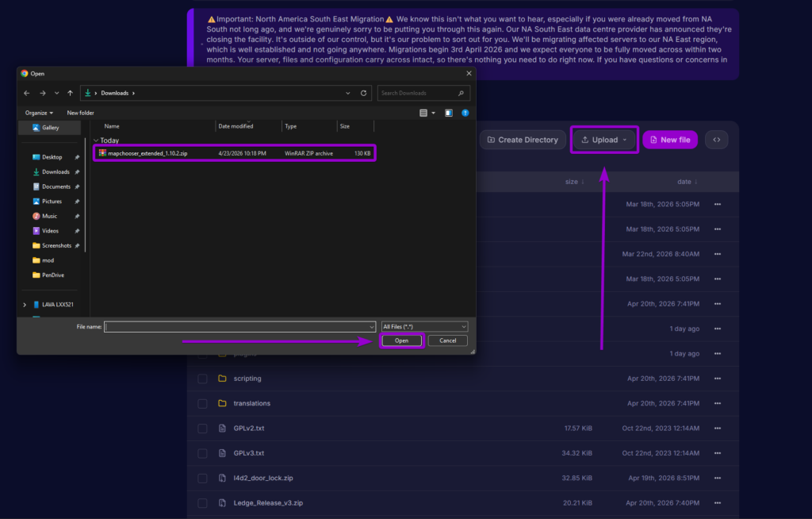Click inside the File name input field
Screen dimensions: 812x519
(238, 326)
